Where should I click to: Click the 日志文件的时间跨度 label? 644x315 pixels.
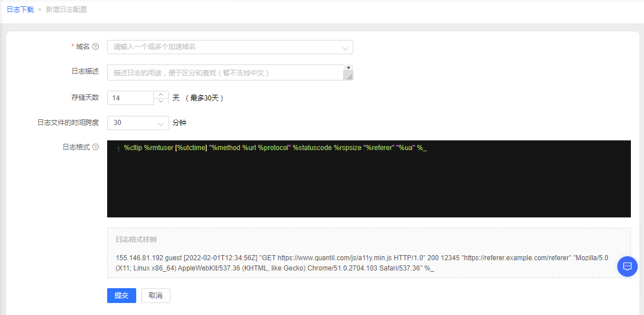[x=68, y=123]
